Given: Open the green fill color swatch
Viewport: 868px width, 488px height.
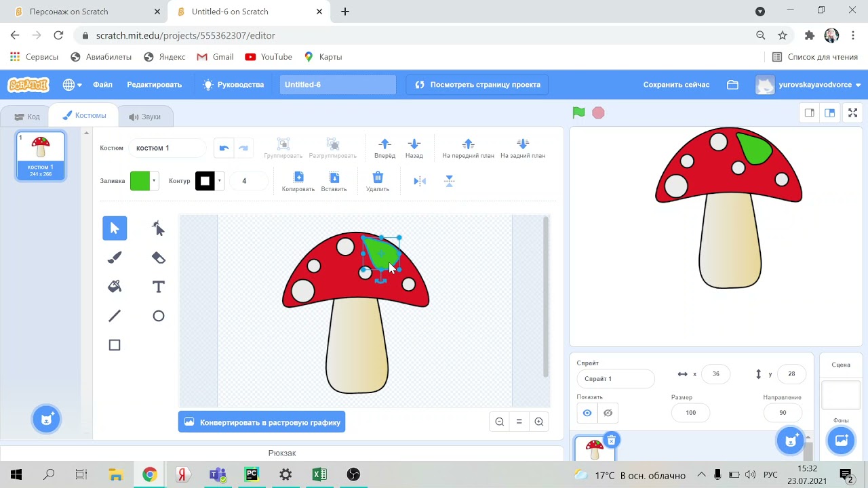Looking at the screenshot, I should pos(144,181).
